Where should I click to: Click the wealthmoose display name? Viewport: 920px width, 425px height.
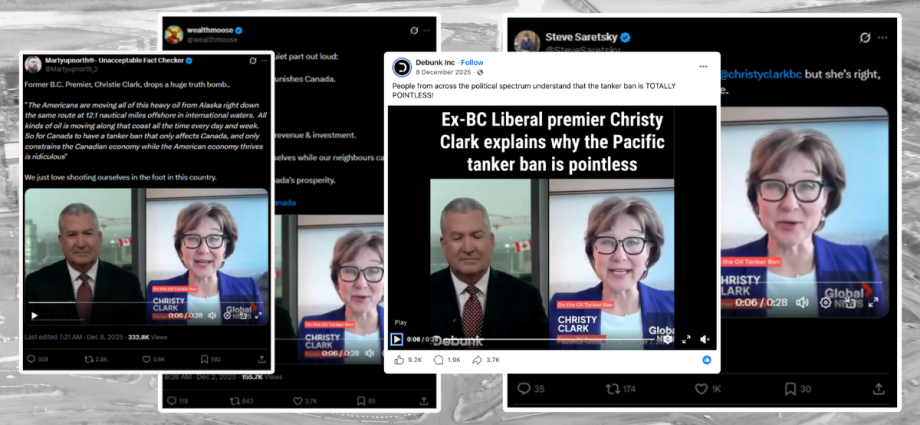pos(210,30)
